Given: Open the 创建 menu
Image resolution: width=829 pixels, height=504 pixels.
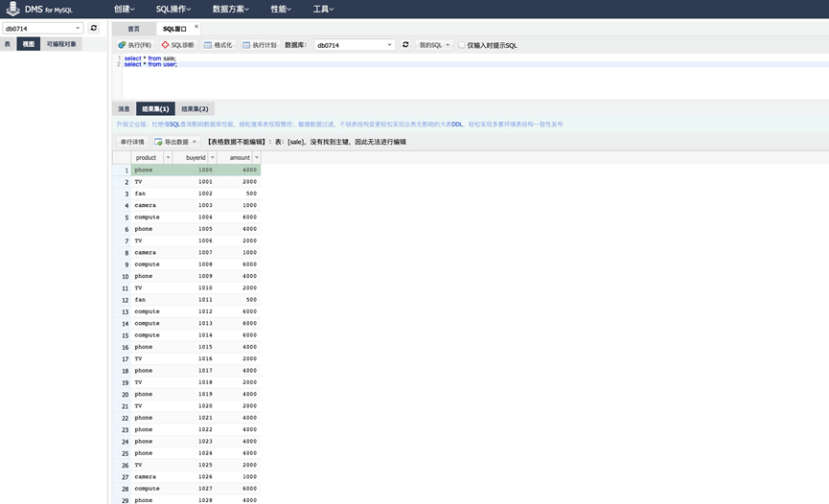Looking at the screenshot, I should [x=125, y=9].
